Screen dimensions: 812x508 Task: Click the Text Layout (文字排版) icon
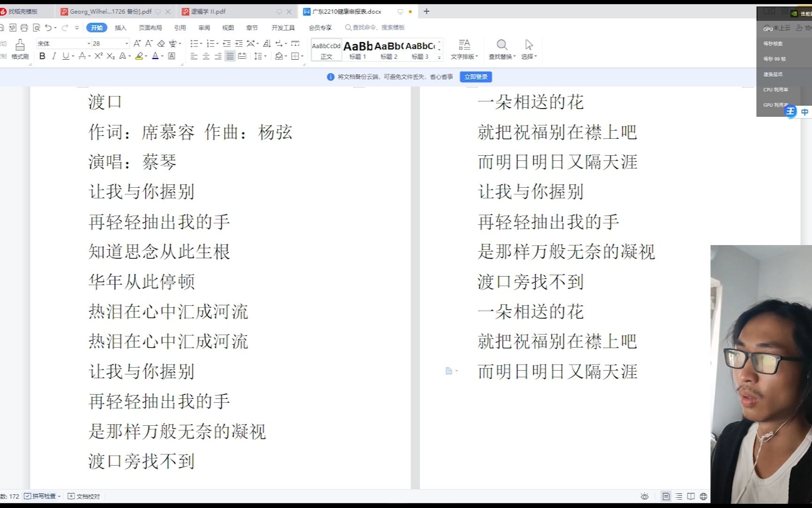pyautogui.click(x=464, y=45)
